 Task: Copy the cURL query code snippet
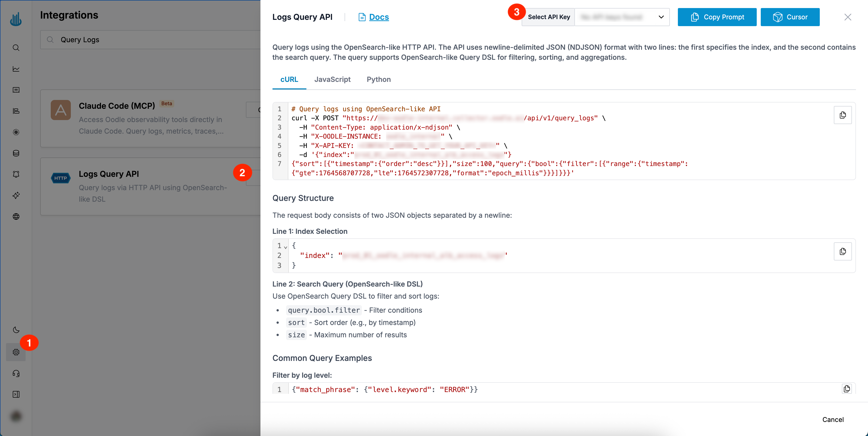843,115
